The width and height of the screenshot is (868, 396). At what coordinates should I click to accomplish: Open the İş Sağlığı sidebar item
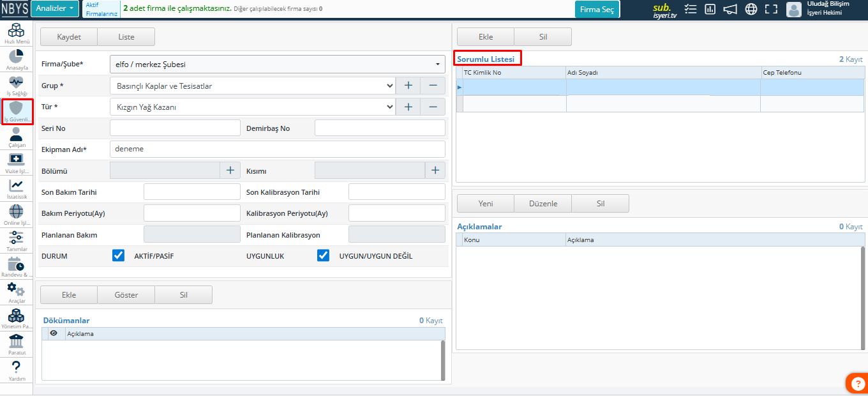click(x=16, y=86)
